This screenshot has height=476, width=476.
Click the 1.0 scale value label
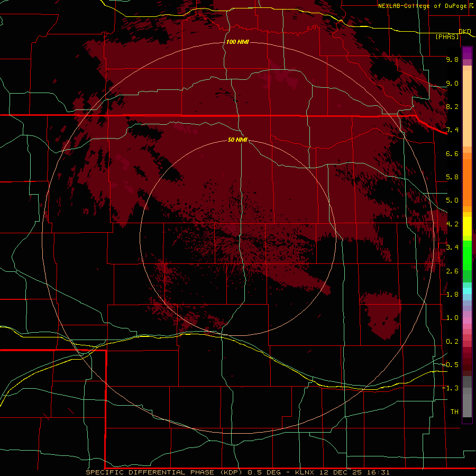pyautogui.click(x=452, y=318)
